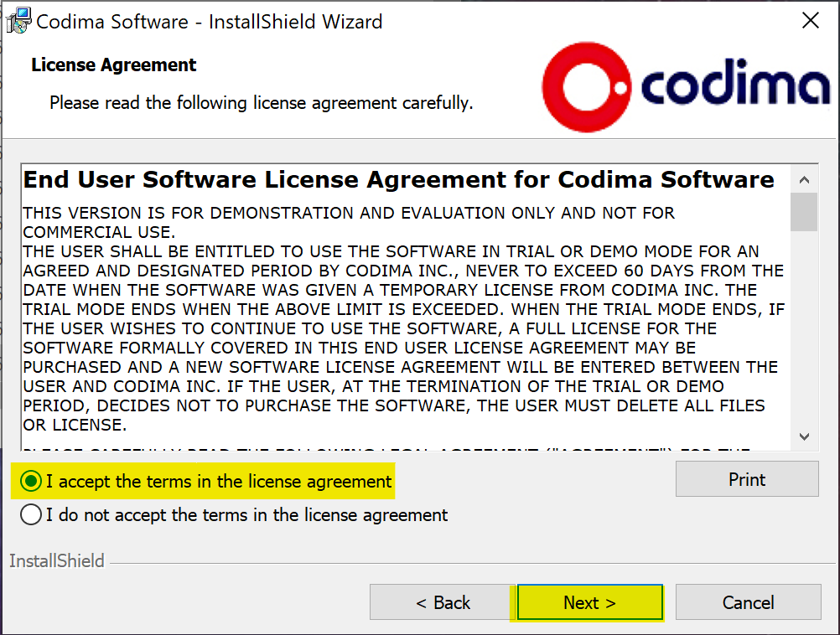This screenshot has width=840, height=635.
Task: Print the license agreement
Action: tap(747, 478)
